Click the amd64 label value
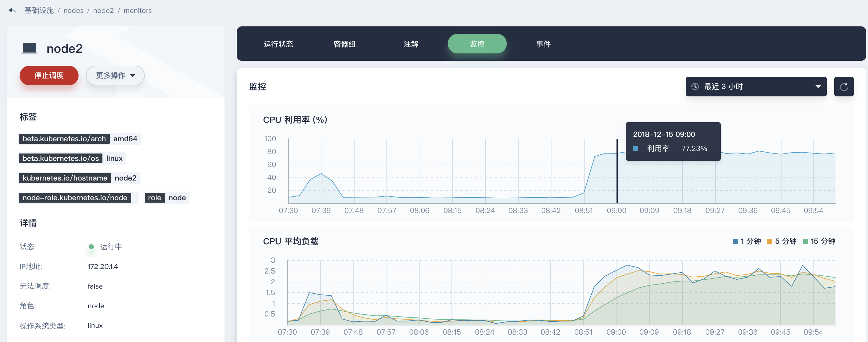The image size is (868, 342). point(125,139)
